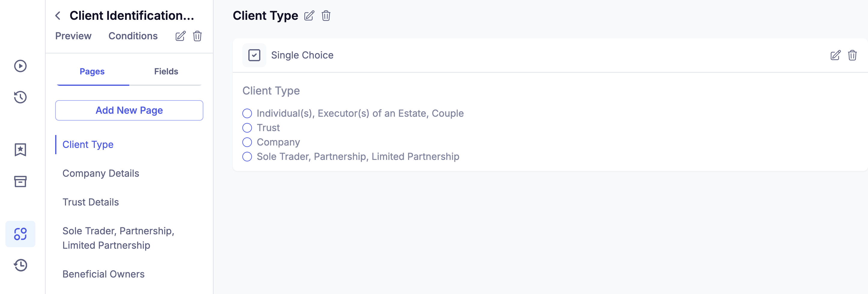Switch to the Pages tab
This screenshot has height=294, width=868.
coord(92,71)
